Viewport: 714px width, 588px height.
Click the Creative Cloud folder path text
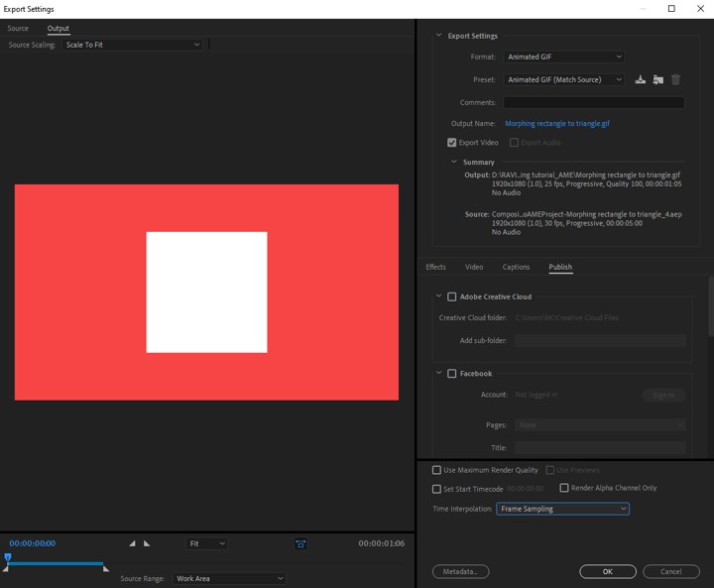coord(567,318)
